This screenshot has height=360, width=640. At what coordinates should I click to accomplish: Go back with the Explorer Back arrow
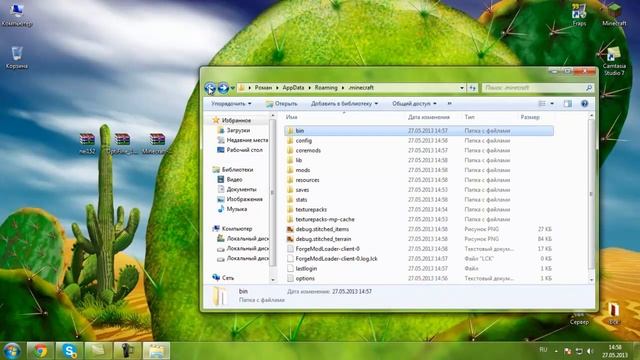pos(210,88)
